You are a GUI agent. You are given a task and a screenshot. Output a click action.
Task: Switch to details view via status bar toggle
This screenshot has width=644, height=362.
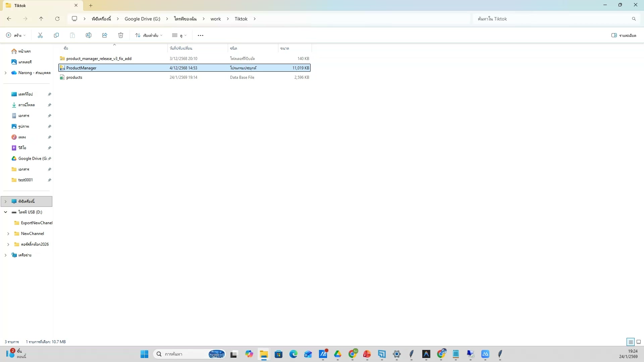(x=630, y=342)
